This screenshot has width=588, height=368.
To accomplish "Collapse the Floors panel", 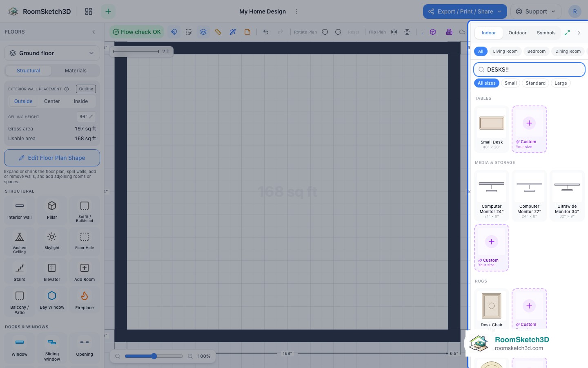I will (94, 32).
